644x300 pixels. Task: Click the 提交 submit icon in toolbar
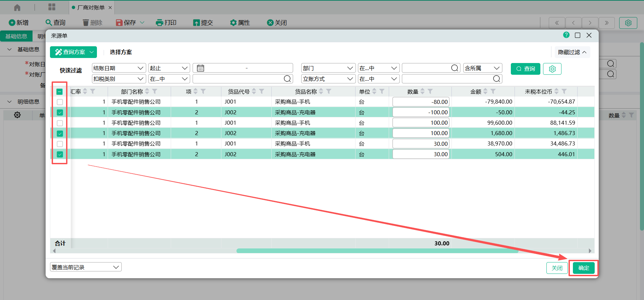point(196,22)
